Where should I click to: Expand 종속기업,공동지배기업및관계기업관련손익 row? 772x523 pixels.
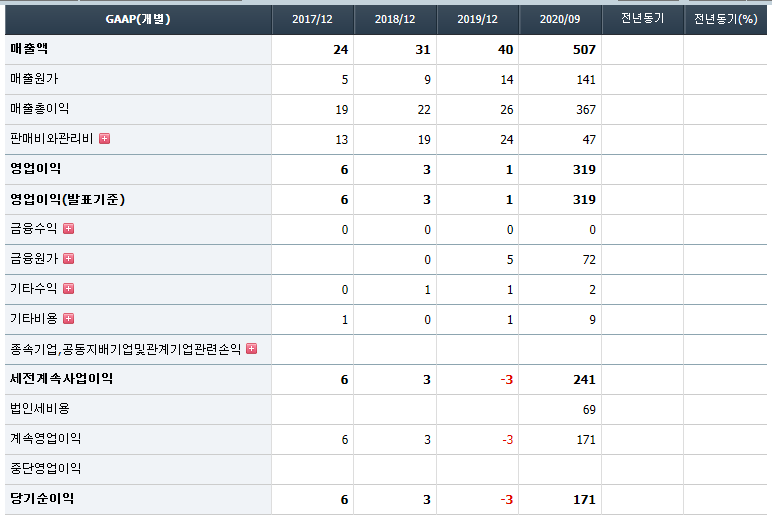(x=251, y=349)
